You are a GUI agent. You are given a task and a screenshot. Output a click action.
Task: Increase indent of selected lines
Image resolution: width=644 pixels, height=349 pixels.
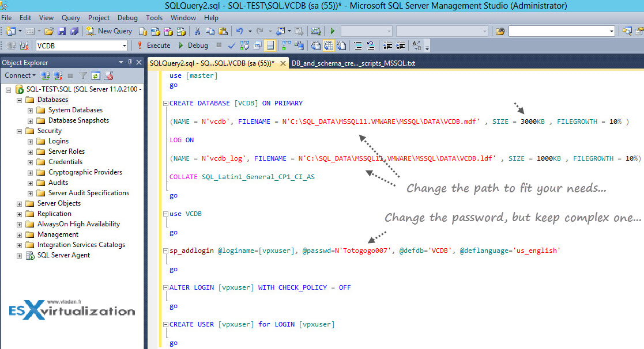point(400,45)
